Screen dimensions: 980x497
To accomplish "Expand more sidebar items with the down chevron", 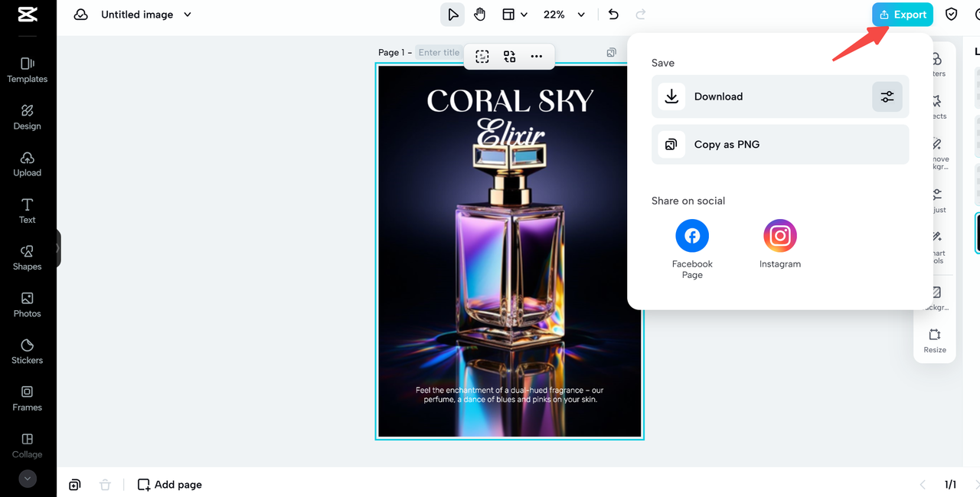I will point(28,479).
